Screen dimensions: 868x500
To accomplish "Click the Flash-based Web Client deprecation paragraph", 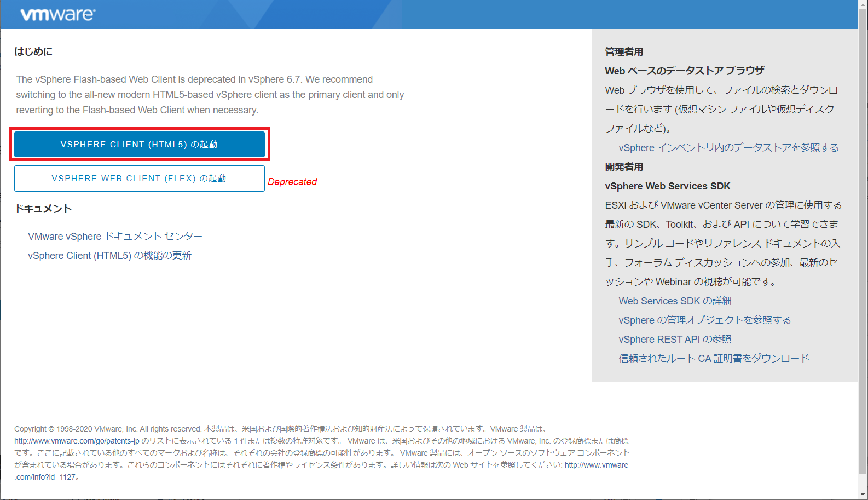I will (x=210, y=95).
